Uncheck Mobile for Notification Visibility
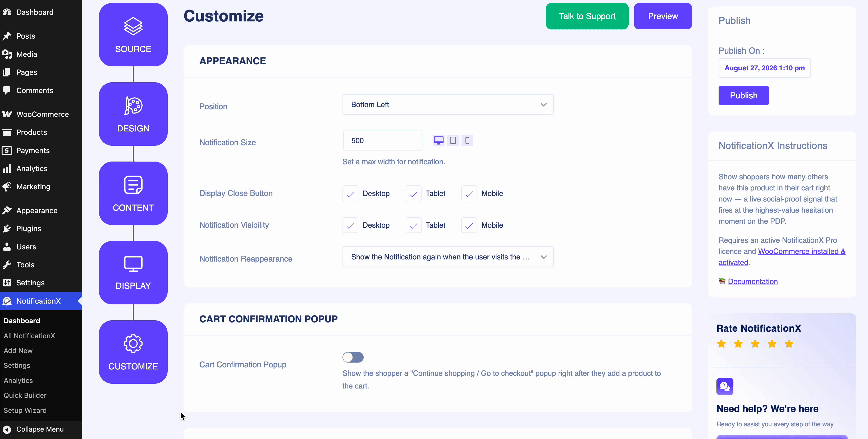The image size is (868, 439). 469,225
